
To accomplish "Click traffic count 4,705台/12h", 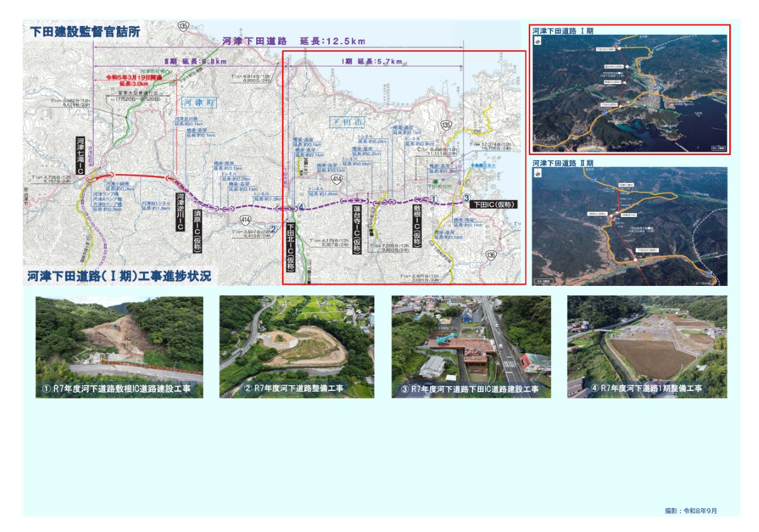I will (x=51, y=177).
